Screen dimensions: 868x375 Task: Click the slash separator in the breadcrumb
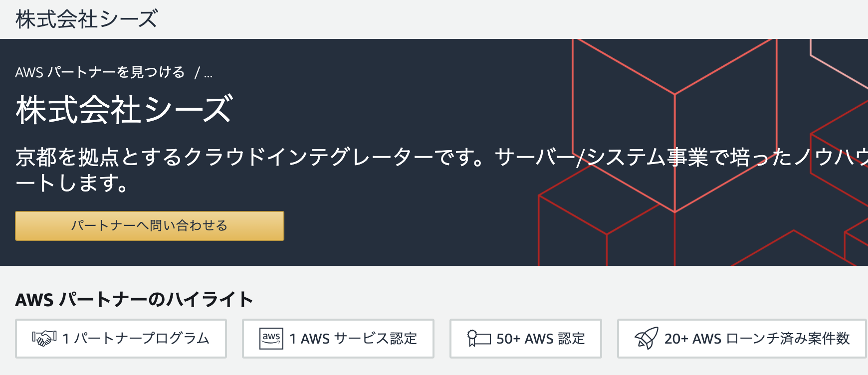click(197, 73)
